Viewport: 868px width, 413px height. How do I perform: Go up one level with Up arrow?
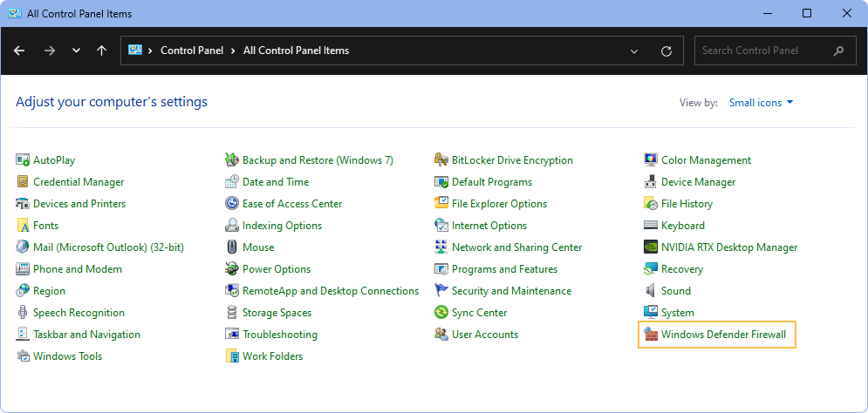[x=101, y=51]
